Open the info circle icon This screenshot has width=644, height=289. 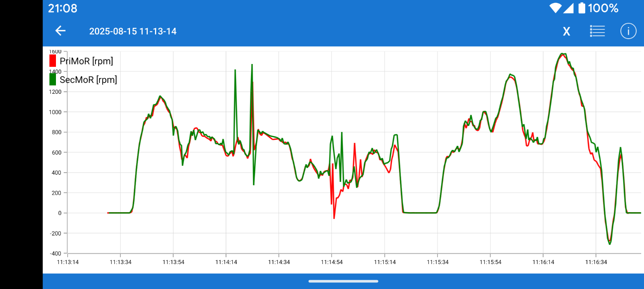point(628,31)
